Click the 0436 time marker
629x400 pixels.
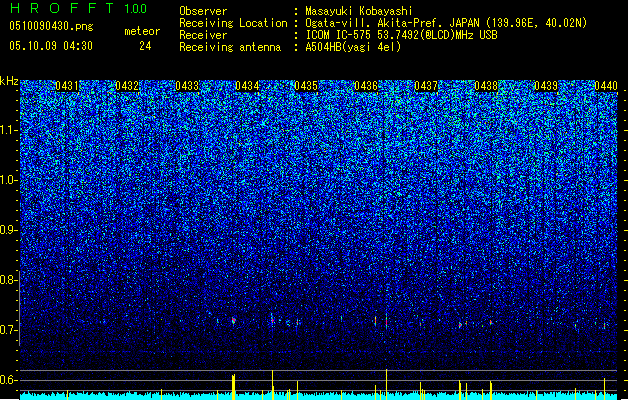tap(366, 86)
